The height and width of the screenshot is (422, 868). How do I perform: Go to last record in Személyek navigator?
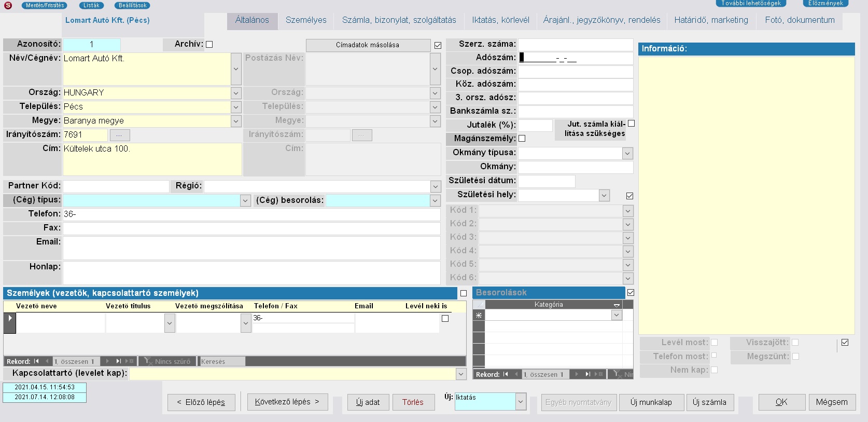pyautogui.click(x=119, y=361)
